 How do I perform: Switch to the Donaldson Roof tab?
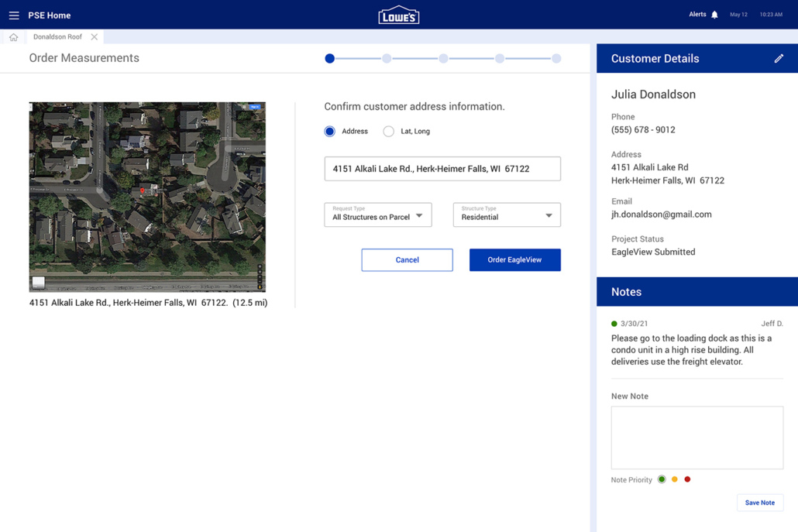(57, 37)
